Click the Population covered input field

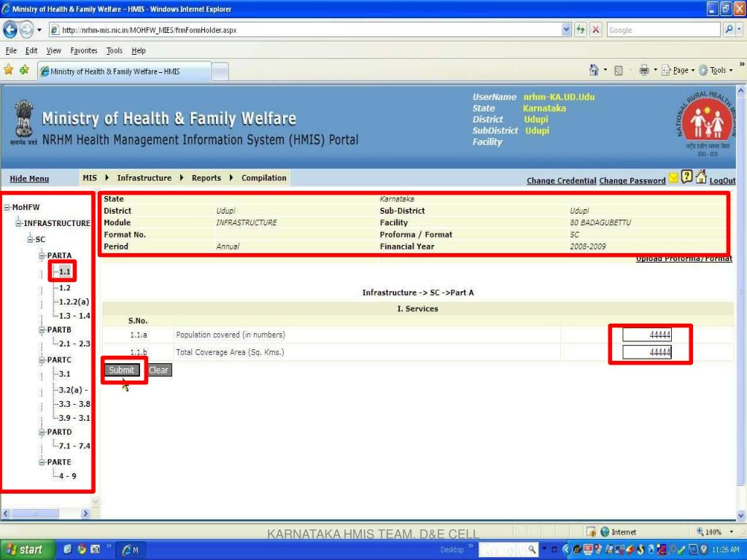point(647,335)
